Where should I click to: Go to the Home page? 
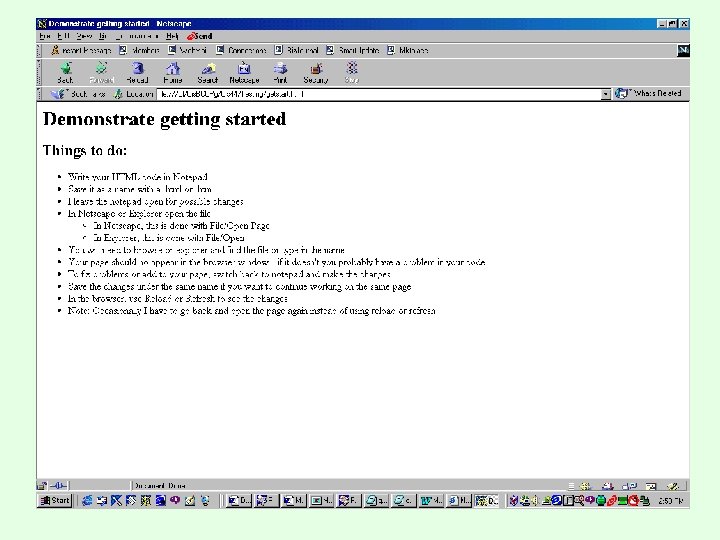coord(173,73)
